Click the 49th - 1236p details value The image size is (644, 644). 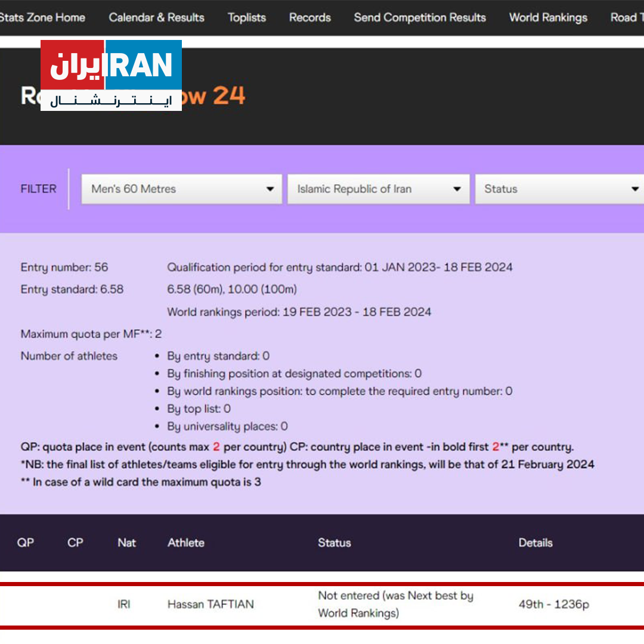click(553, 604)
